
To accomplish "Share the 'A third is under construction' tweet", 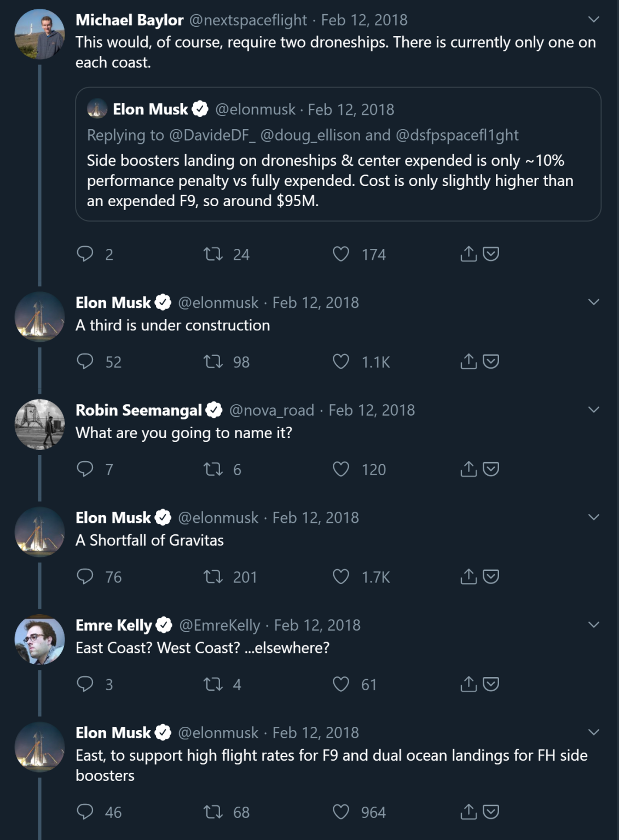I will point(468,361).
